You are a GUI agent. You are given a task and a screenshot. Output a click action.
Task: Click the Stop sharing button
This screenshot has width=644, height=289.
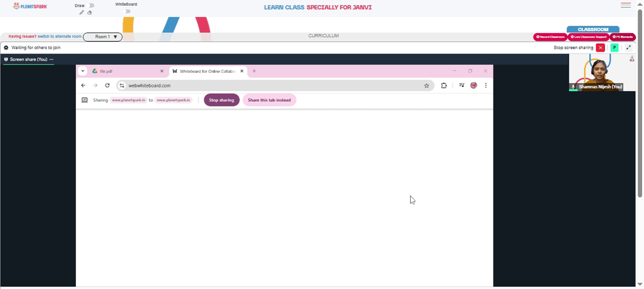pyautogui.click(x=222, y=100)
